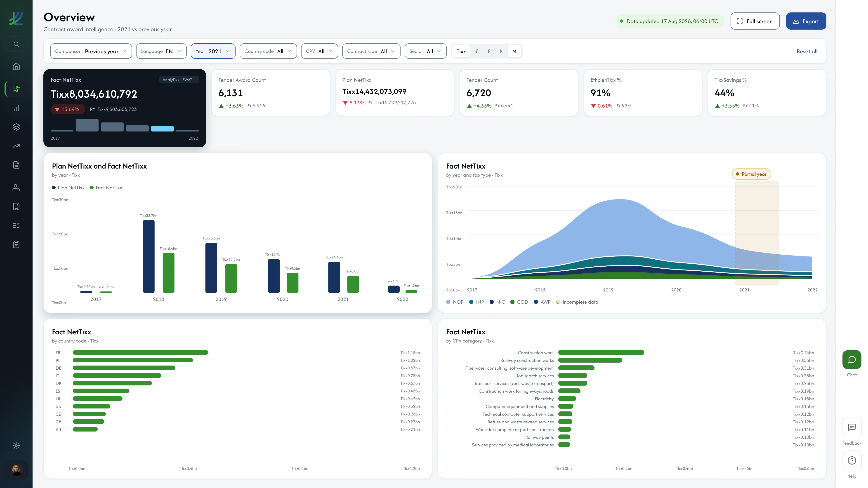Image resolution: width=868 pixels, height=488 pixels.
Task: Open the search icon in sidebar
Action: coord(16,44)
